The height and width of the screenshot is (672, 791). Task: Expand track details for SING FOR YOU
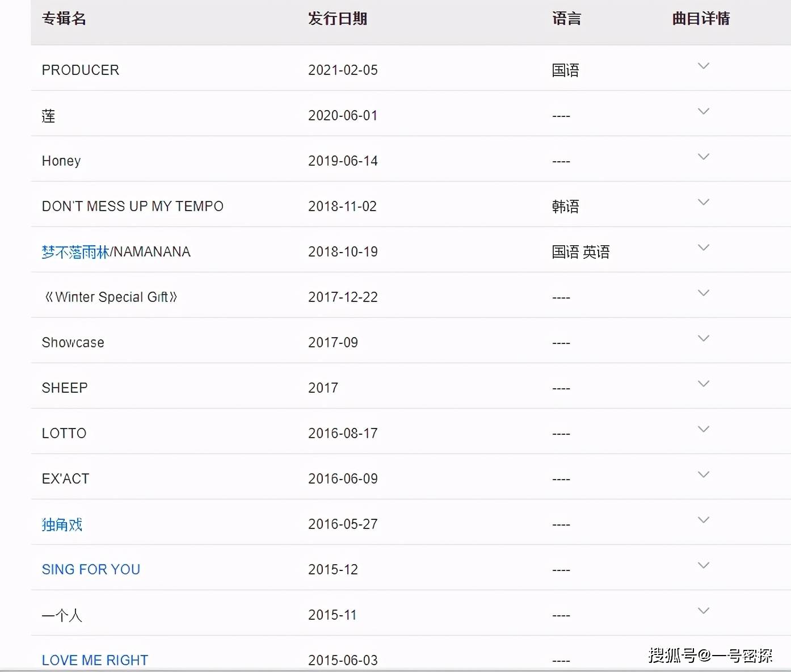pos(704,565)
